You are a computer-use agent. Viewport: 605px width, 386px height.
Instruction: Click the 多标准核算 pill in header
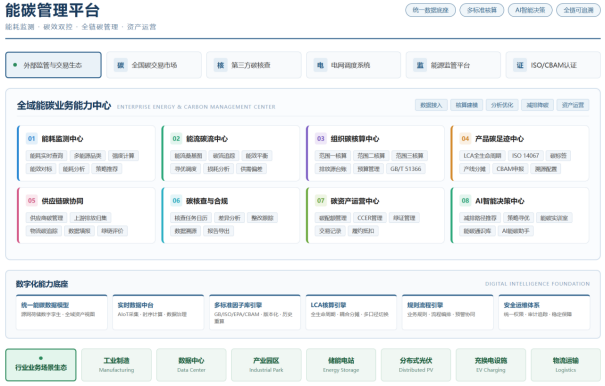(482, 10)
